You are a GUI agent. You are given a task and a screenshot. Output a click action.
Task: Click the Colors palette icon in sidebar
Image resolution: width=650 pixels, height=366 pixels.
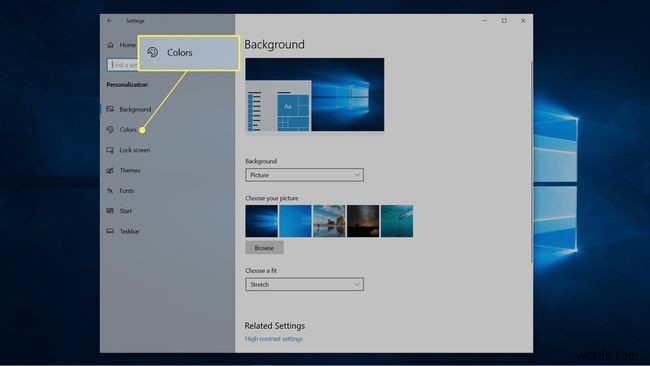click(x=110, y=129)
